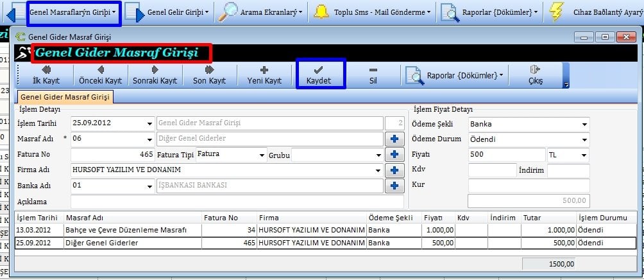Go to first record with İlk Kayıt

[x=46, y=75]
